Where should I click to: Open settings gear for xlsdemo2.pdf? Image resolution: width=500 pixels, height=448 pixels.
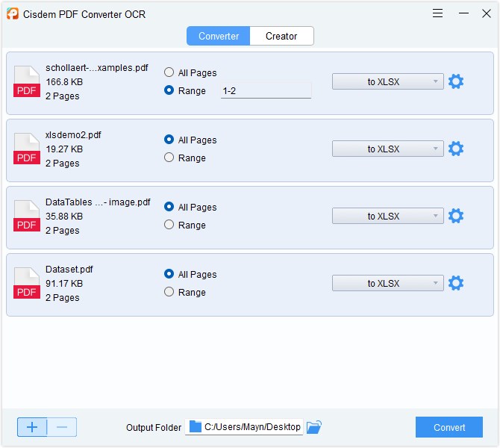coord(456,149)
